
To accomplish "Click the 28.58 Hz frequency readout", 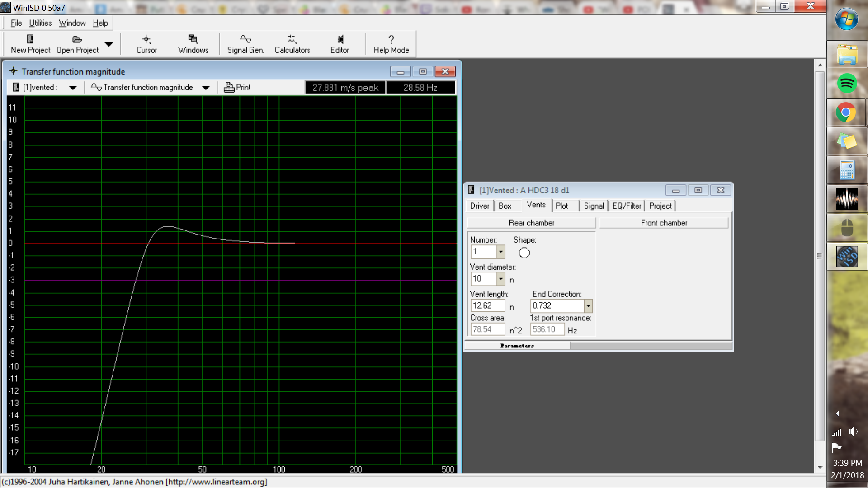I will click(x=420, y=88).
